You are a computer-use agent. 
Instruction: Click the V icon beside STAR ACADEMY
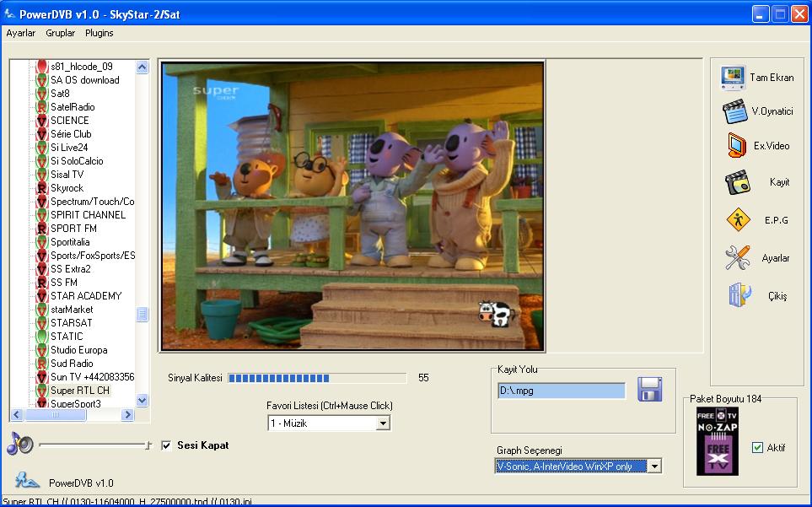tap(41, 296)
